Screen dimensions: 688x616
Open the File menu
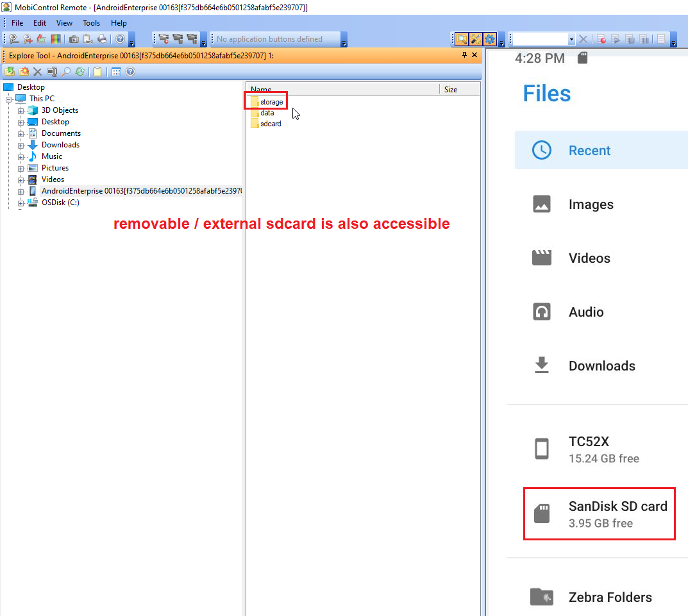click(x=17, y=23)
